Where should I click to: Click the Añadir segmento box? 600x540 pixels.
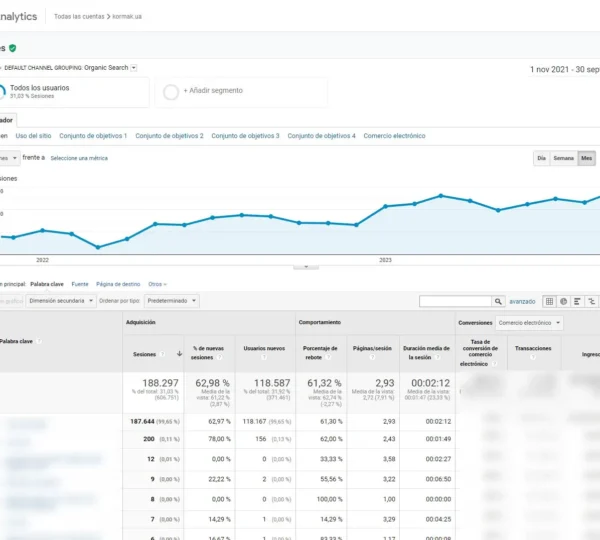240,92
